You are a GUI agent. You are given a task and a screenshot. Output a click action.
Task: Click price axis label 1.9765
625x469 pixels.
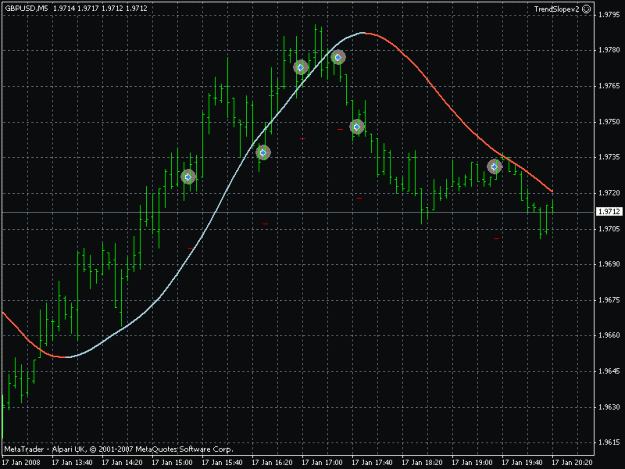click(x=609, y=86)
